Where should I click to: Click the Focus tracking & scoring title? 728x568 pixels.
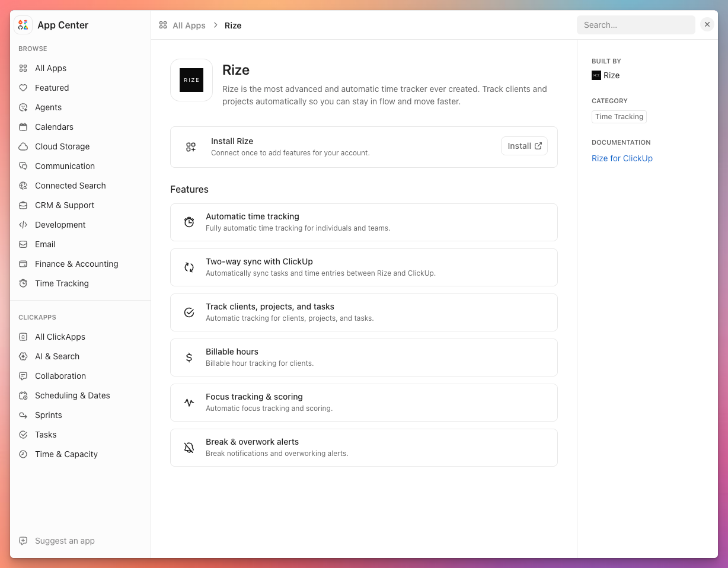[254, 397]
